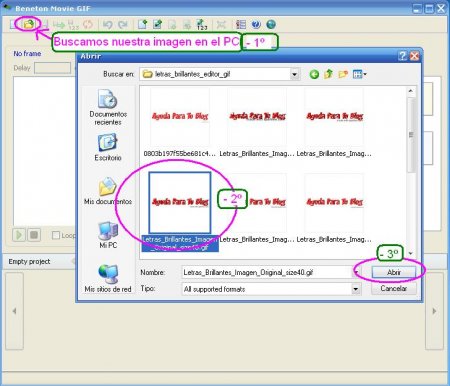
Task: Click the Cancelar button
Action: [394, 288]
